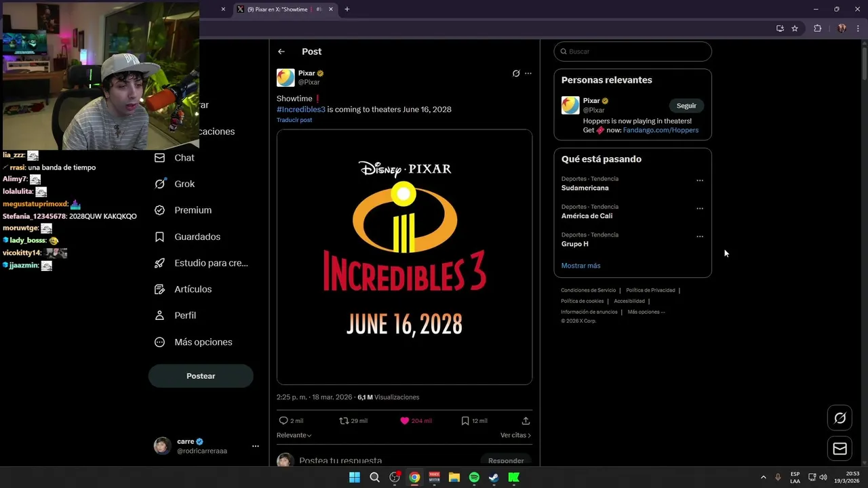Expand the Relevante sort dropdown

coord(294,435)
